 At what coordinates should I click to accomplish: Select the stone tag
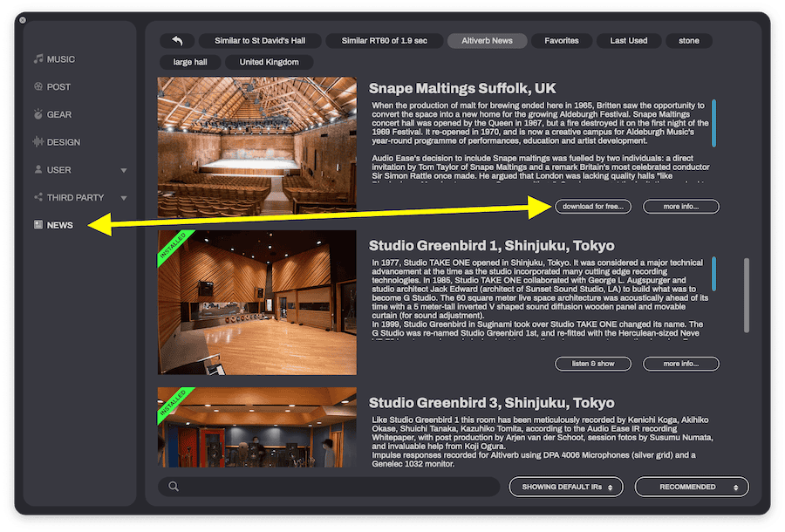(689, 40)
